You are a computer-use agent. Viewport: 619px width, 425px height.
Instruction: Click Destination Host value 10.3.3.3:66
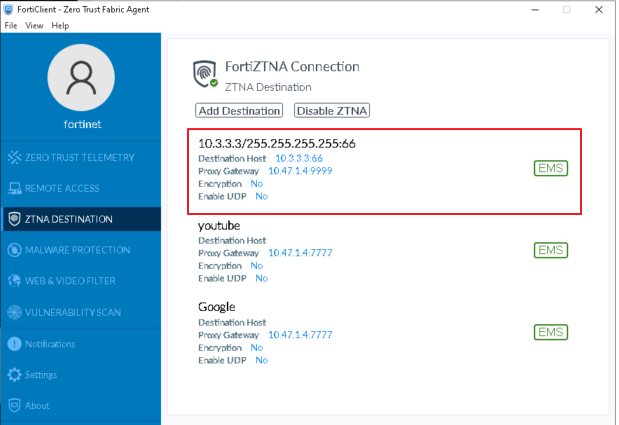point(299,158)
